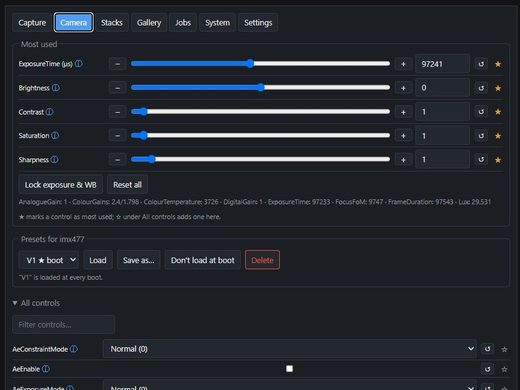Image resolution: width=520 pixels, height=390 pixels.
Task: Click the ExposureTime slider track
Action: 260,64
